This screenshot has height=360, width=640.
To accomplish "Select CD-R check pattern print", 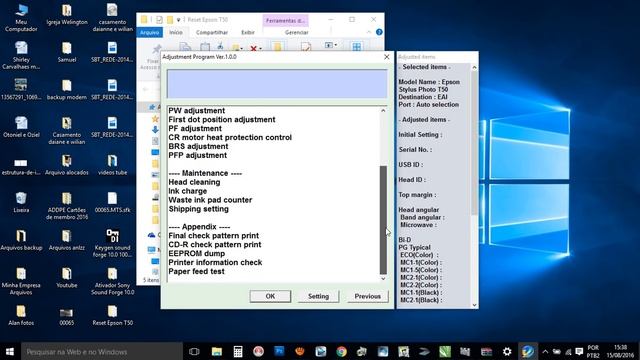I will 215,244.
